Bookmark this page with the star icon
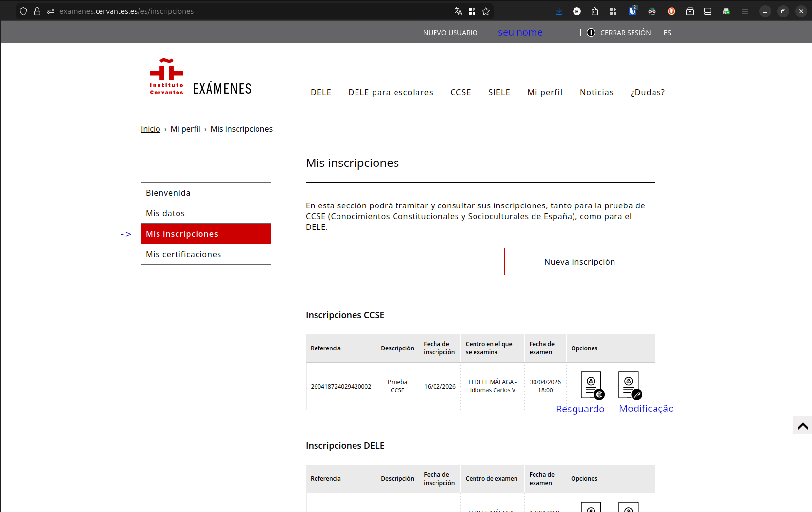 pyautogui.click(x=486, y=11)
